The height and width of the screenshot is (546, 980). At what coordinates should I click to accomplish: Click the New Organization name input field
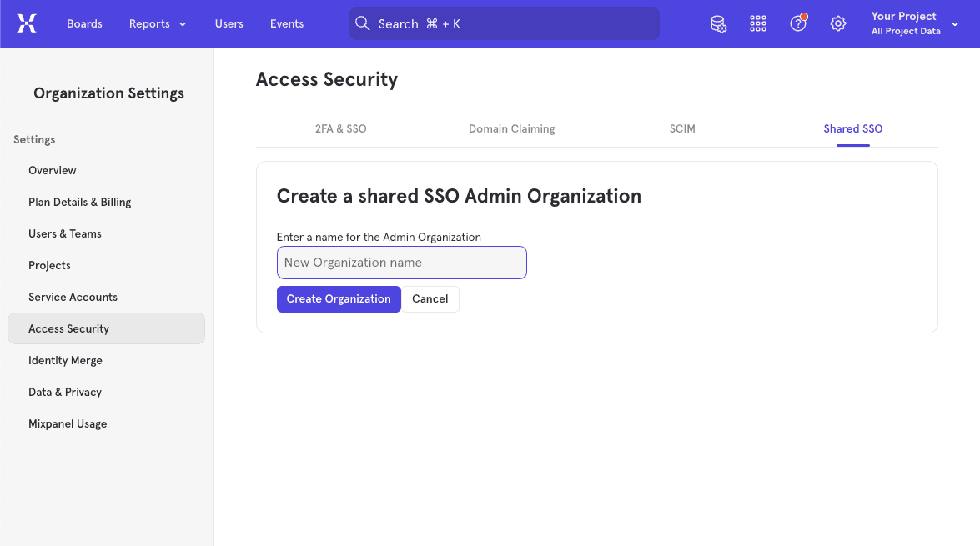click(401, 263)
